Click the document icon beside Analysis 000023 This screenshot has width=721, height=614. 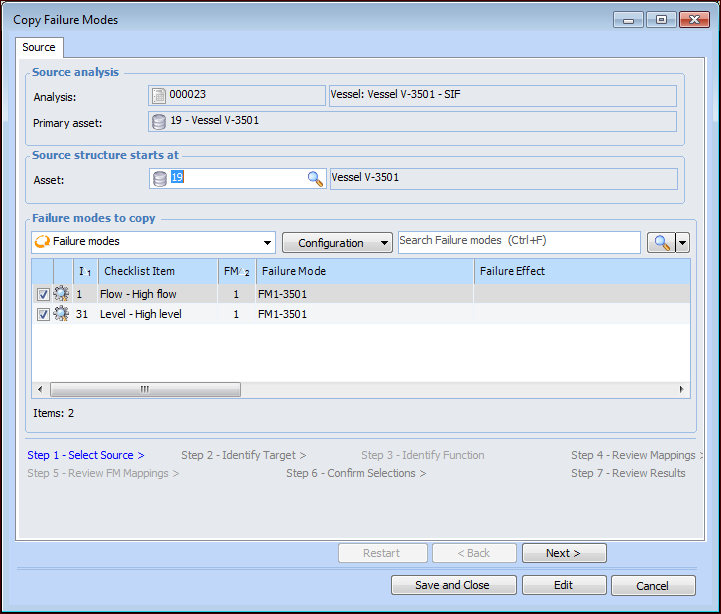pos(158,96)
